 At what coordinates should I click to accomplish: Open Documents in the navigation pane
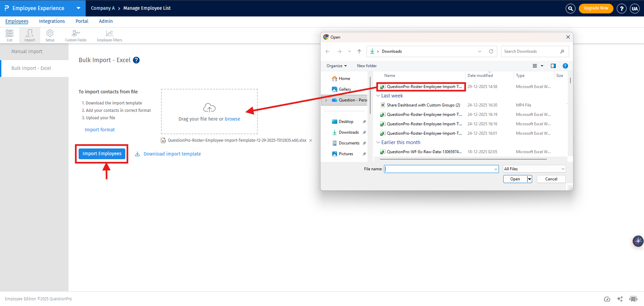coord(349,143)
